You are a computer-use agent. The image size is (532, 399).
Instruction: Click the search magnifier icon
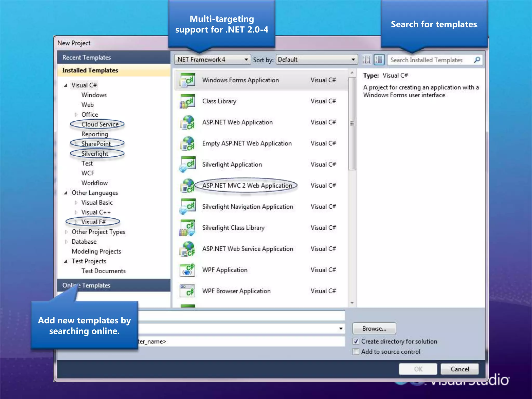[x=477, y=60]
